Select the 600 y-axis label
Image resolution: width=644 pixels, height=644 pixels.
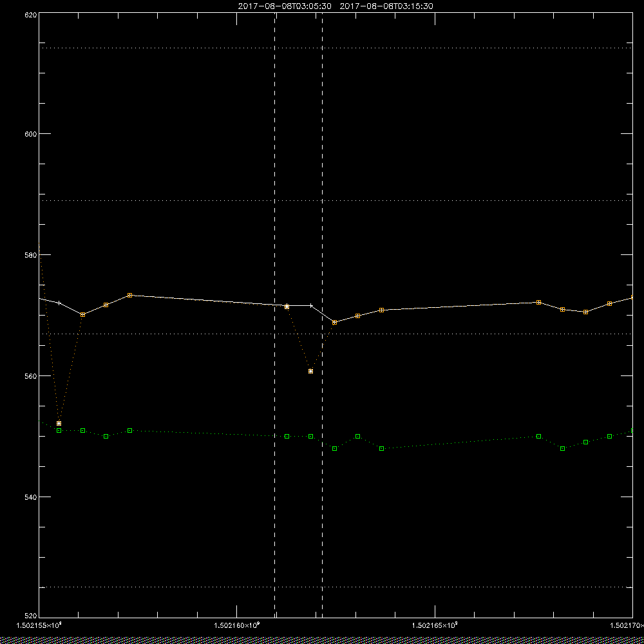tap(31, 134)
